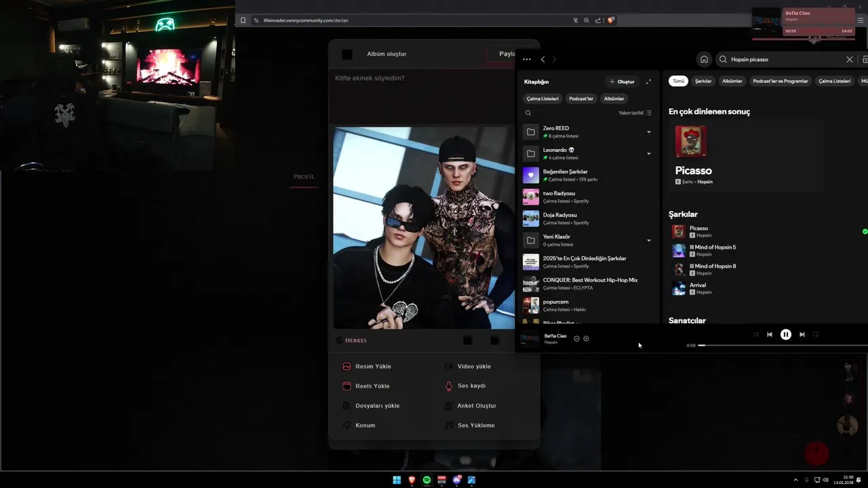This screenshot has height=488, width=868.
Task: Go forward in Spotify navigation
Action: click(x=554, y=60)
